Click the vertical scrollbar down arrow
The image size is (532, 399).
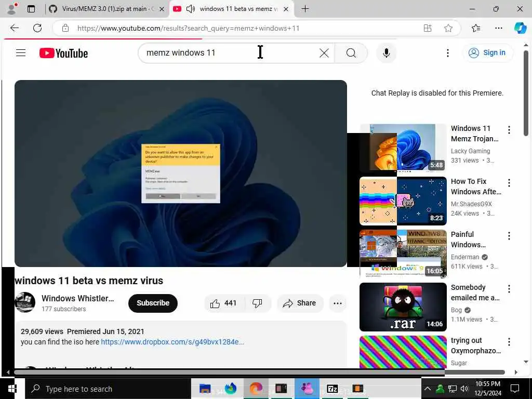point(526,362)
